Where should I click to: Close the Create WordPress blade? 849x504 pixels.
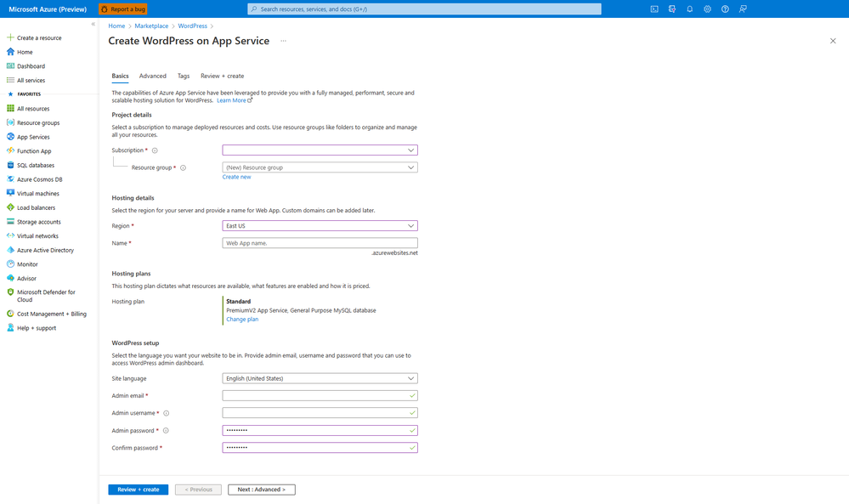833,41
